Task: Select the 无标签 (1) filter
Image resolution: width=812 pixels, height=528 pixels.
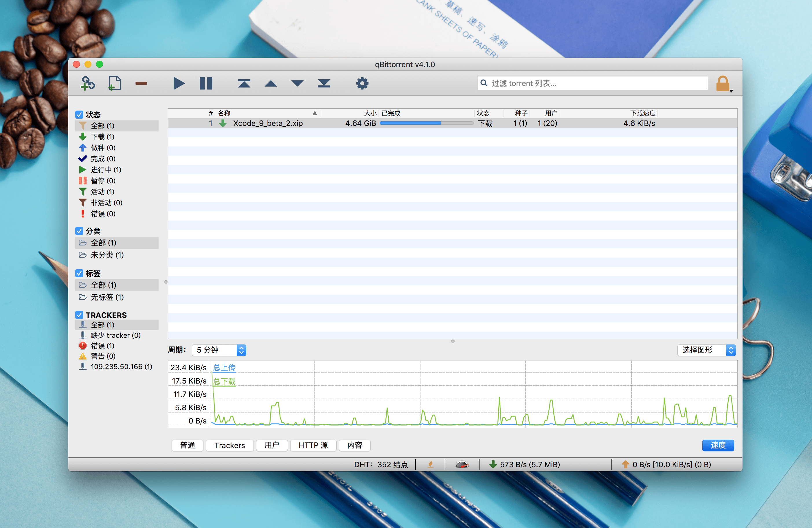Action: tap(117, 297)
